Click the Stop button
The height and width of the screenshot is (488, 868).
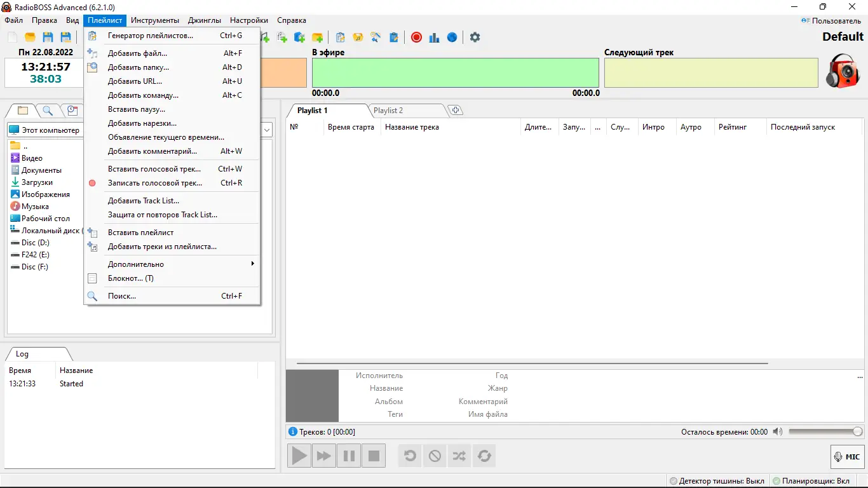point(374,456)
